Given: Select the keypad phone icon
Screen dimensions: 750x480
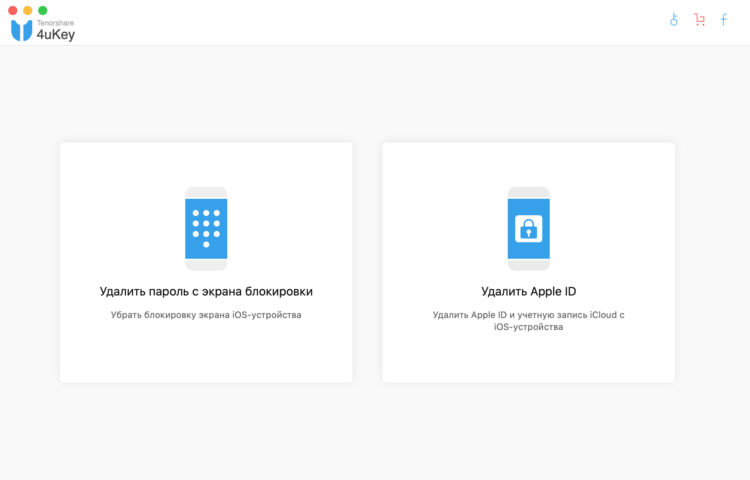Looking at the screenshot, I should click(x=206, y=229).
